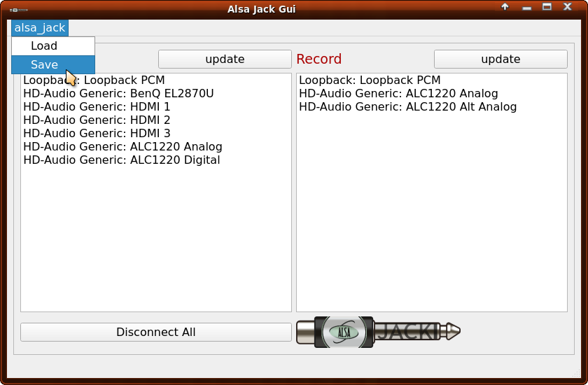Click the up-arrow shade button in title bar
The height and width of the screenshot is (385, 588).
[x=505, y=7]
